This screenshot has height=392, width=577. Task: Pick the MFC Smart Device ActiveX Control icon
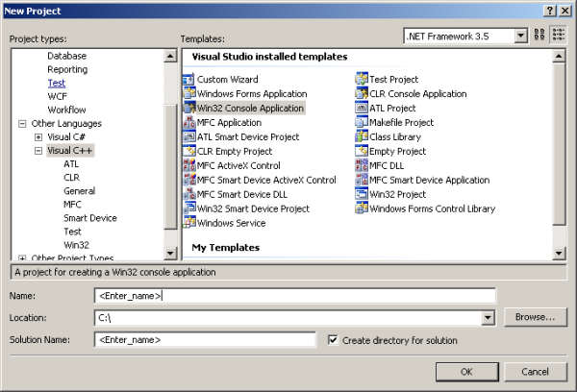(x=188, y=180)
